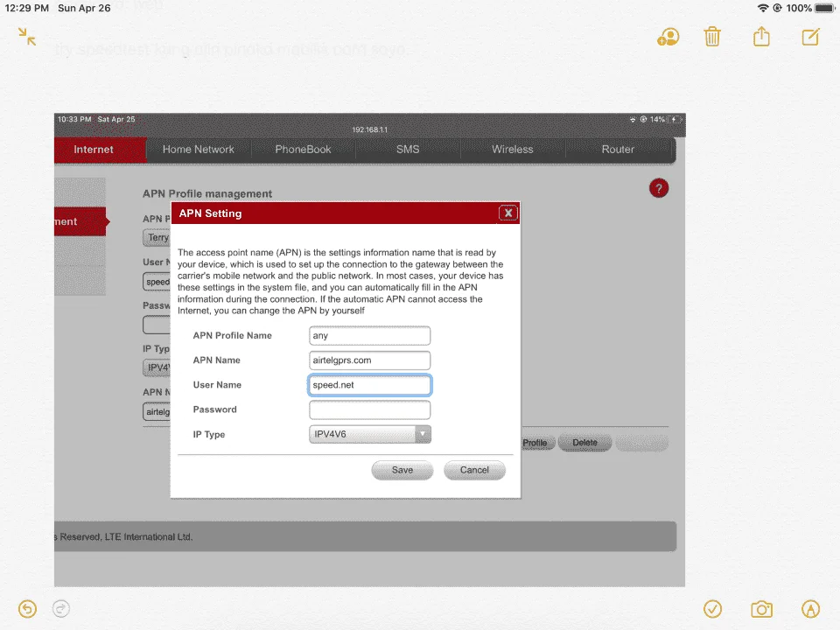Screen dimensions: 840x630
Task: Tap the Wi-Fi status icon in iPad status bar
Action: (x=763, y=8)
